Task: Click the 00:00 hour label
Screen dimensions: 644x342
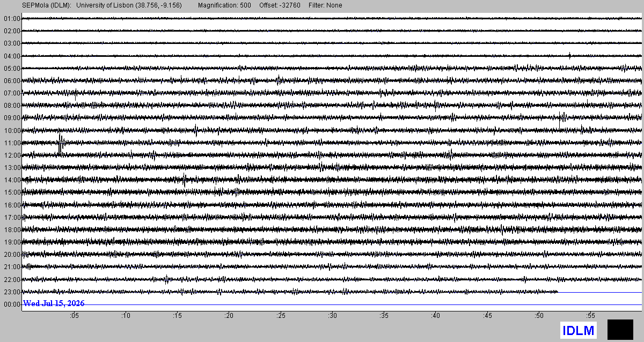Action: [x=12, y=304]
